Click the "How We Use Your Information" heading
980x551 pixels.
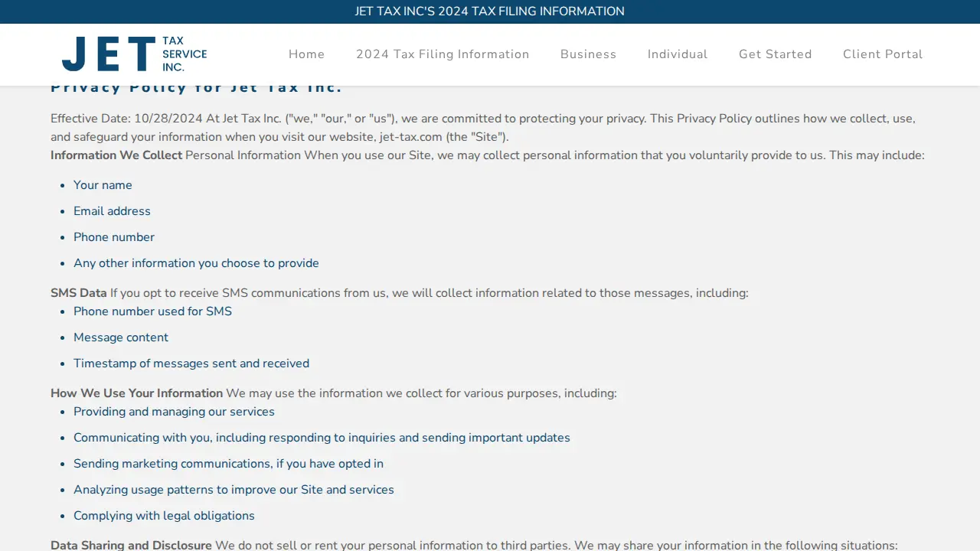tap(136, 393)
